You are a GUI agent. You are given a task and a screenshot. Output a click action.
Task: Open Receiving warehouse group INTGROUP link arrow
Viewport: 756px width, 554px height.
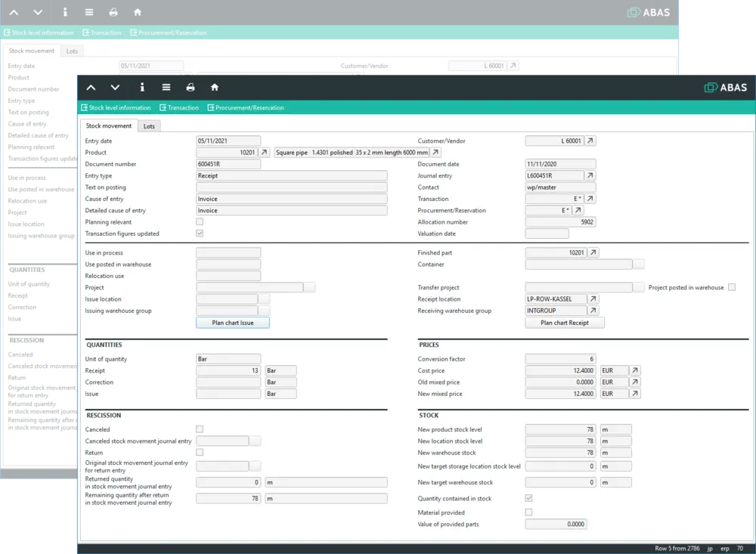coord(593,311)
